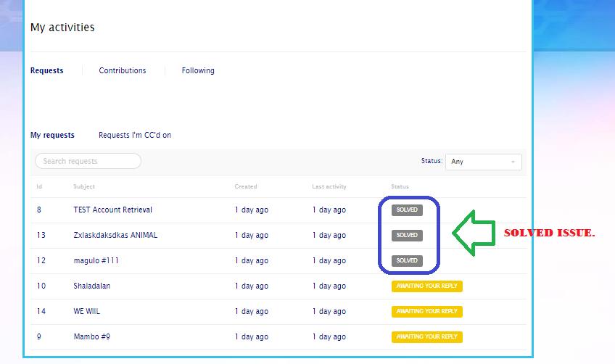Select the Requests tab
Viewport: 615px width, 364px height.
coord(46,70)
